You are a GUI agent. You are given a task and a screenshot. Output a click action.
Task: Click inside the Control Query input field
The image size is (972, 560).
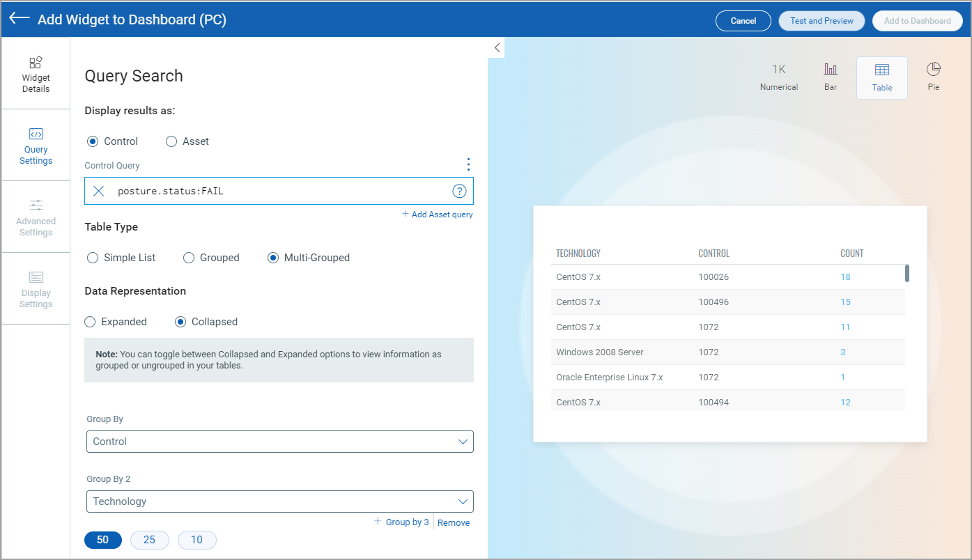[x=279, y=190]
